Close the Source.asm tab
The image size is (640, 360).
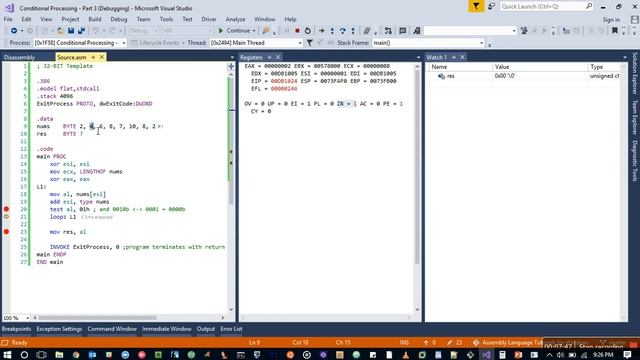point(101,57)
